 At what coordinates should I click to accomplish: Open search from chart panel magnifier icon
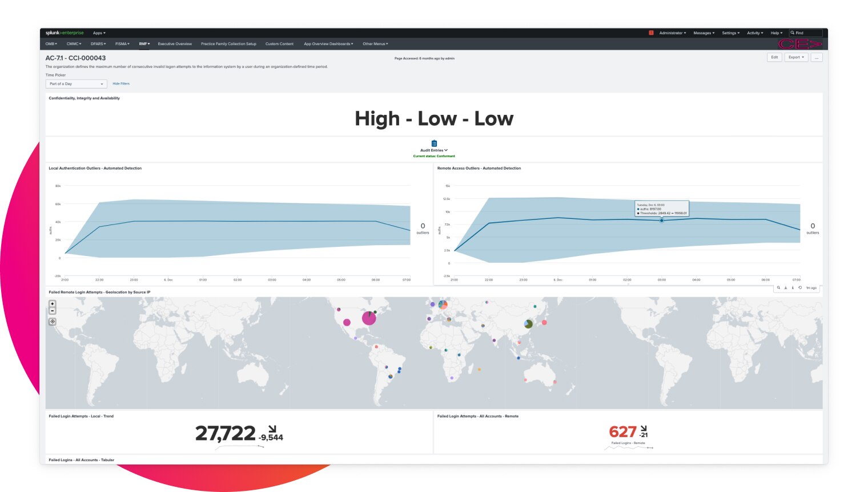tap(778, 288)
